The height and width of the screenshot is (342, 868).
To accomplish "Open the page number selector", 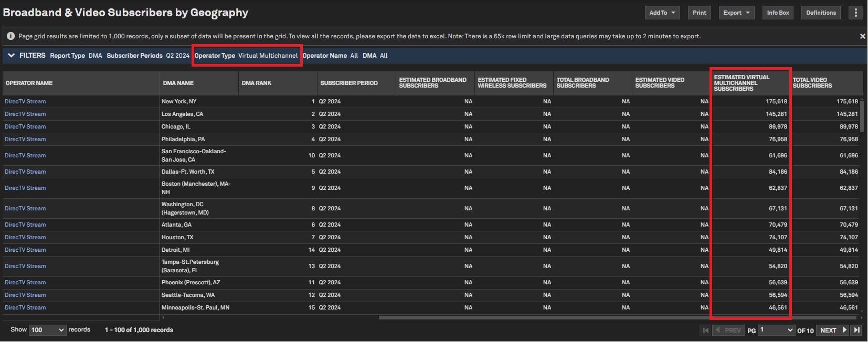I will pos(776,330).
